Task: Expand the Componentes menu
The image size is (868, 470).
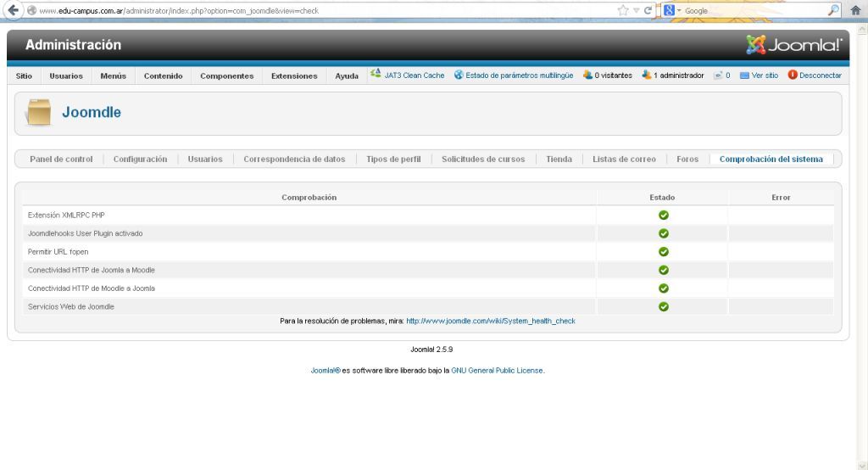Action: tap(226, 76)
